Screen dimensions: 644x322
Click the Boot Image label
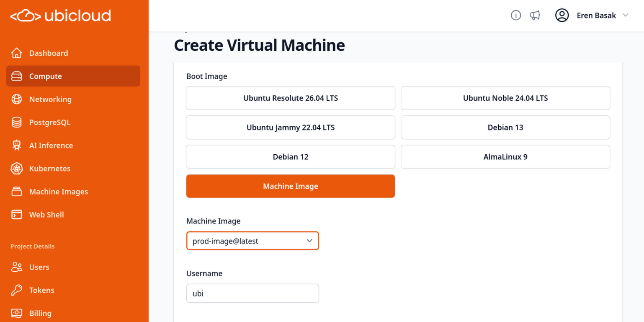pos(207,76)
